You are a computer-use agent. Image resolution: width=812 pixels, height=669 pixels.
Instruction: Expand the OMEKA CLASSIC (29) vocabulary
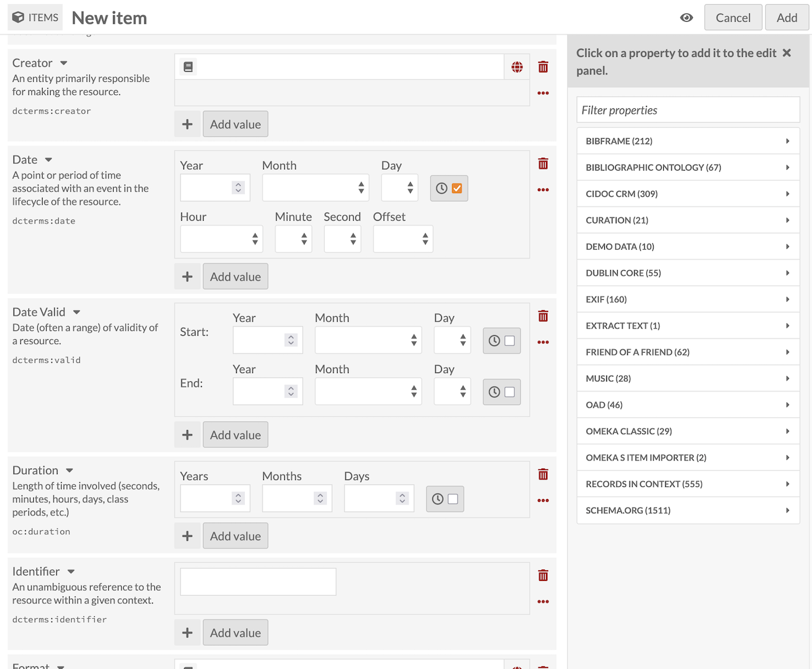688,431
